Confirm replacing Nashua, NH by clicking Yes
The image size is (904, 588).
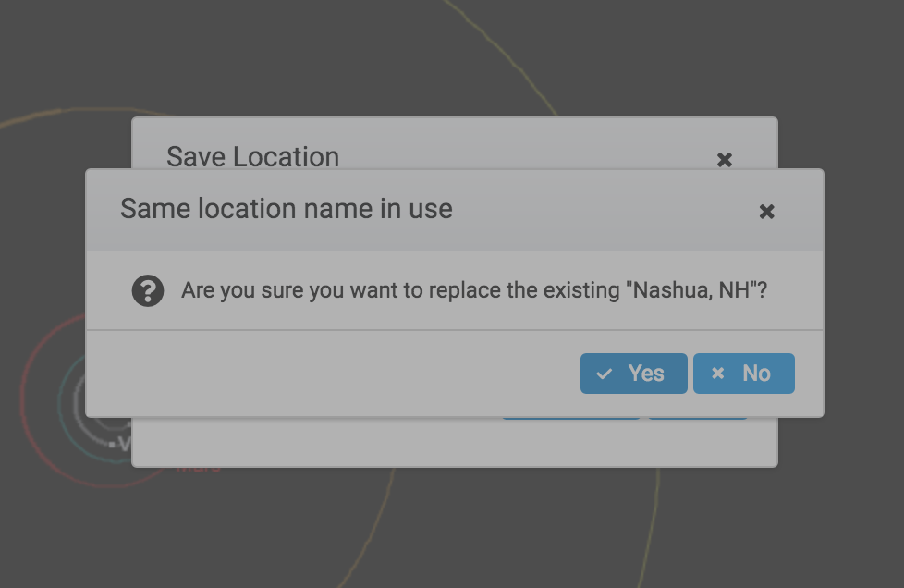634,374
